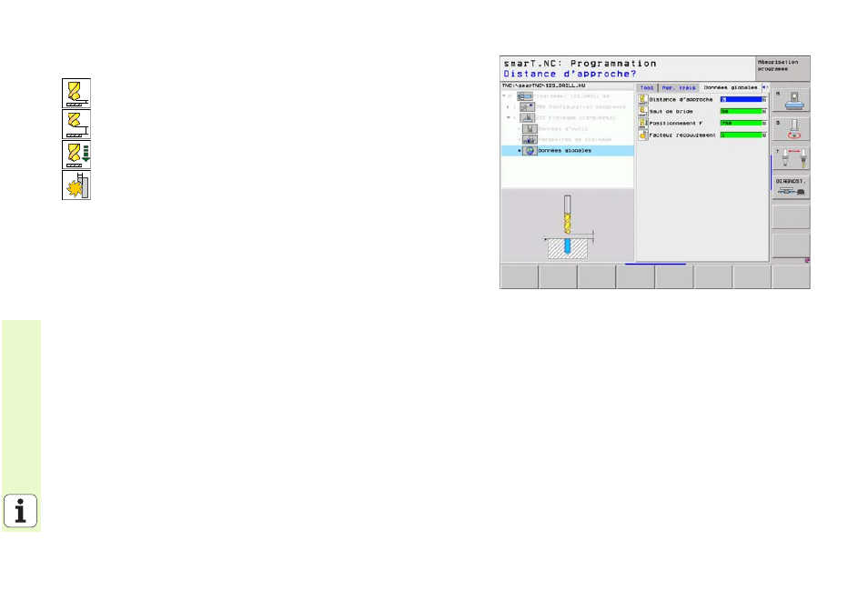Click the 'smarT.NC: Programmation' header text
Viewport: 868px width, 611px height.
point(580,64)
